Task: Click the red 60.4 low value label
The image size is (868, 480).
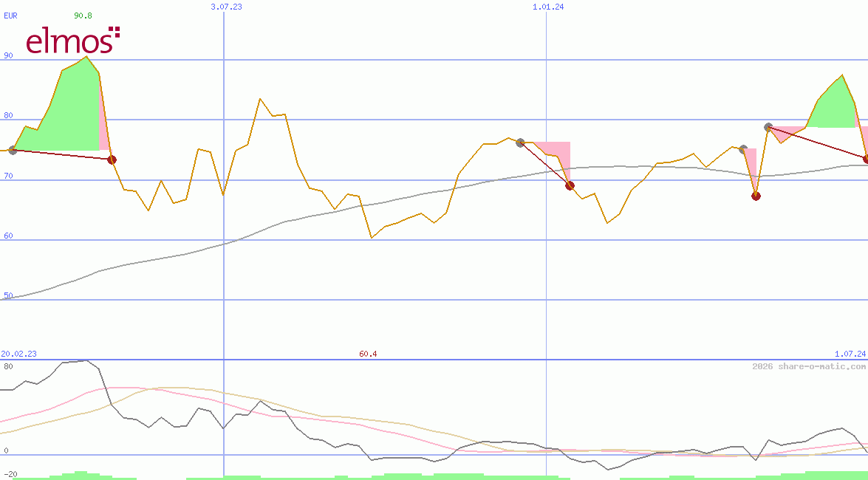Action: click(x=368, y=354)
